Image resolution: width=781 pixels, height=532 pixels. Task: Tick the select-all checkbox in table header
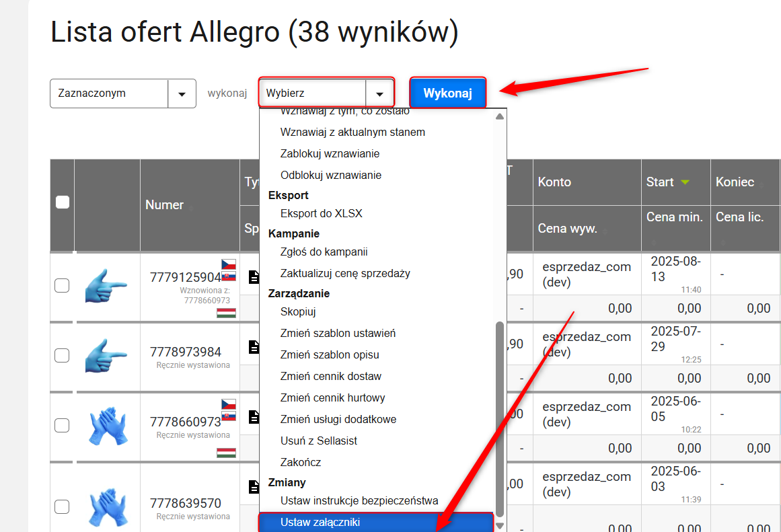[x=63, y=202]
